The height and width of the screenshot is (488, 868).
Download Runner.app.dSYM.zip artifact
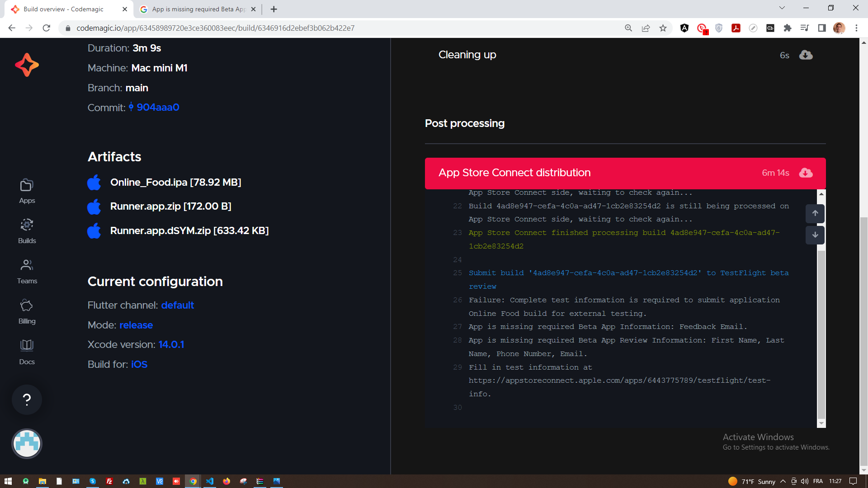click(189, 231)
